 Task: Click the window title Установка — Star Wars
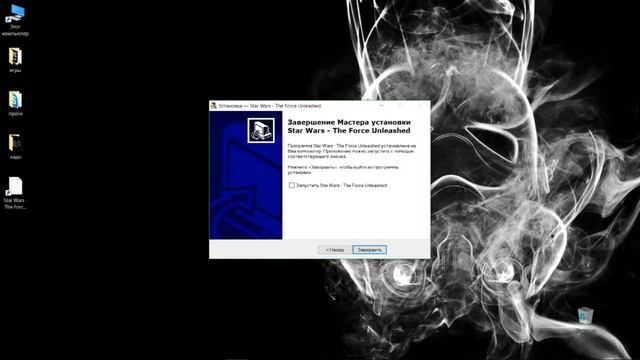tap(269, 106)
